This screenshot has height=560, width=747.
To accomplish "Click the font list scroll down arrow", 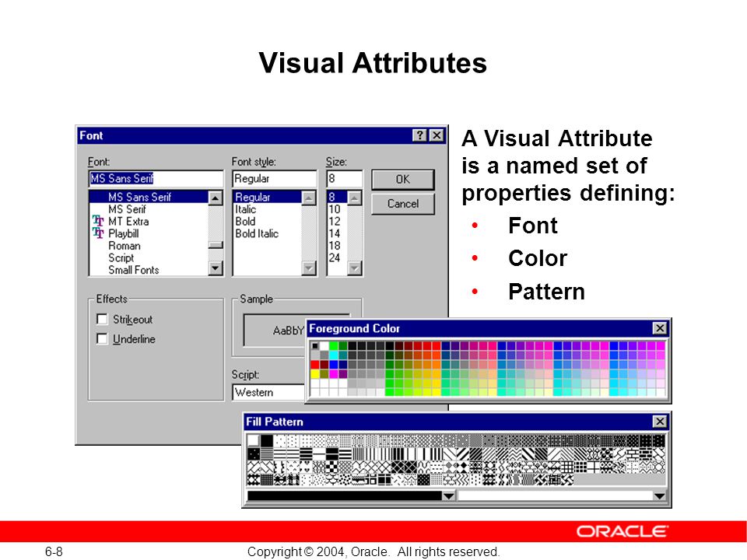I will (x=216, y=268).
